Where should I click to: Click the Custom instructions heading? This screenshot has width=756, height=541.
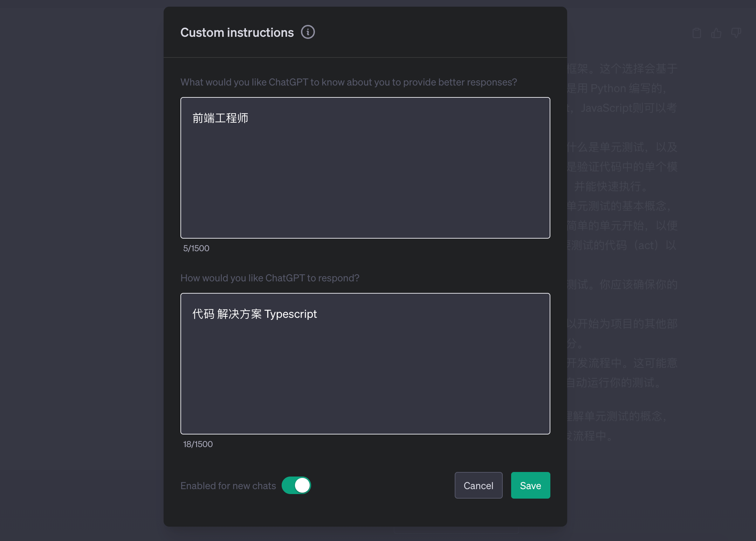(x=237, y=33)
